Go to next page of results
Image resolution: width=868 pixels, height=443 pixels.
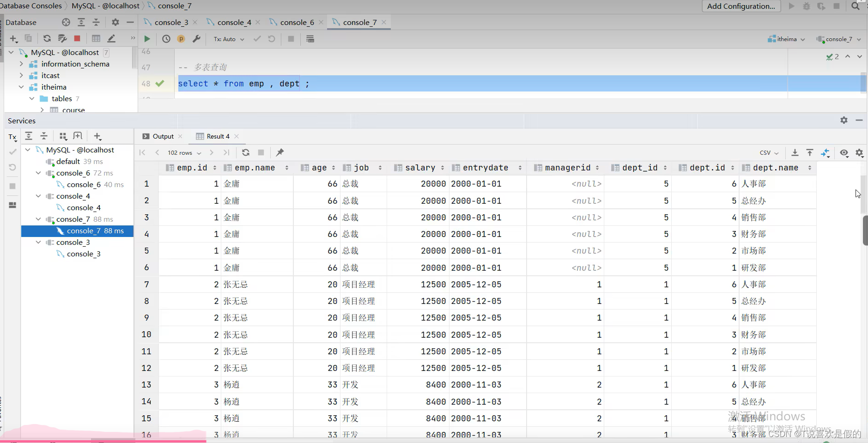tap(212, 152)
